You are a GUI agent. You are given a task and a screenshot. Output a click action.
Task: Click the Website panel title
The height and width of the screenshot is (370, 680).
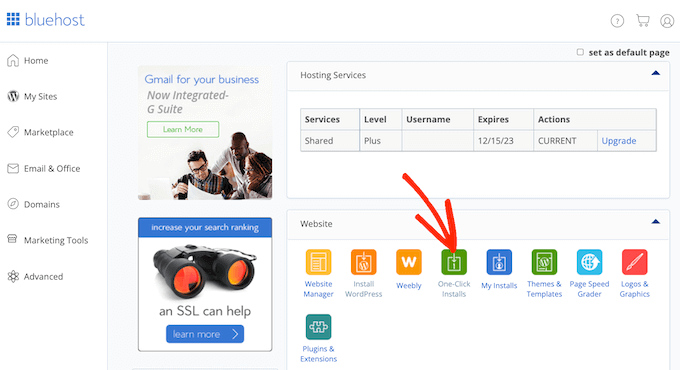316,224
